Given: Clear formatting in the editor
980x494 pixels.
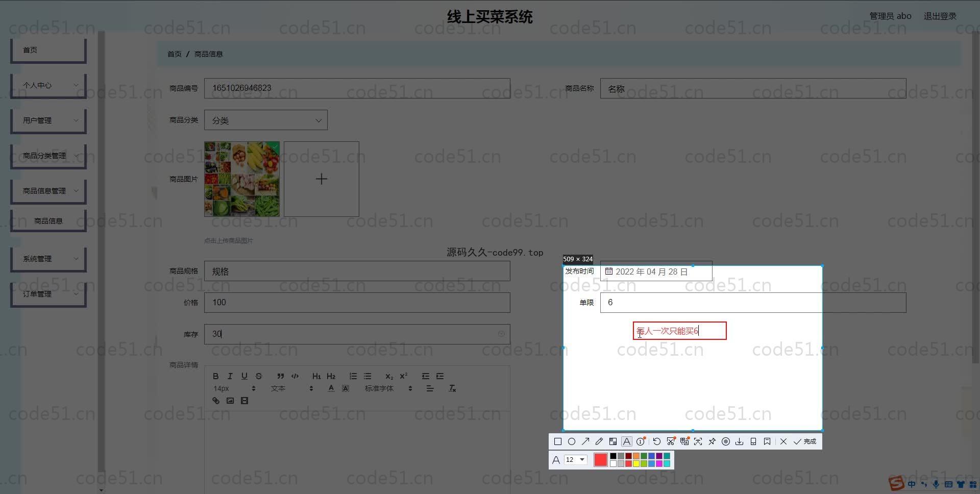Looking at the screenshot, I should pos(452,388).
